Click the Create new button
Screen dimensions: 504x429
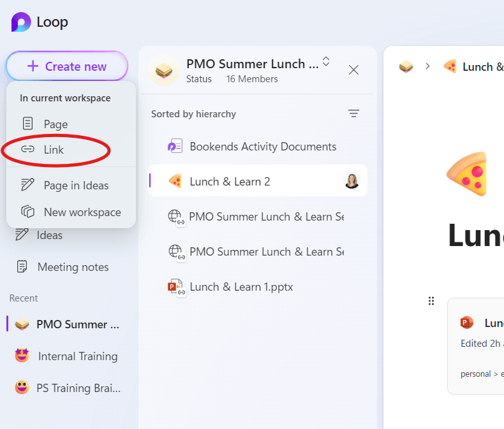(67, 66)
